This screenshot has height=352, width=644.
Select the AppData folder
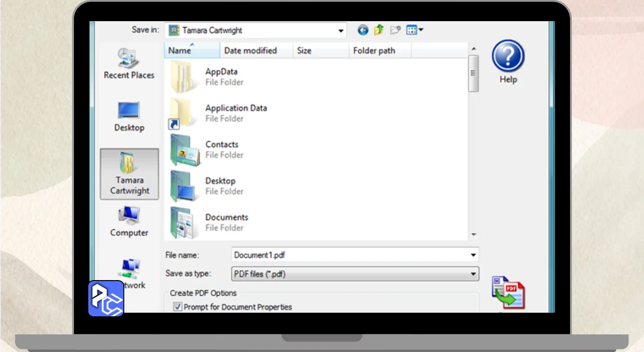[x=221, y=76]
